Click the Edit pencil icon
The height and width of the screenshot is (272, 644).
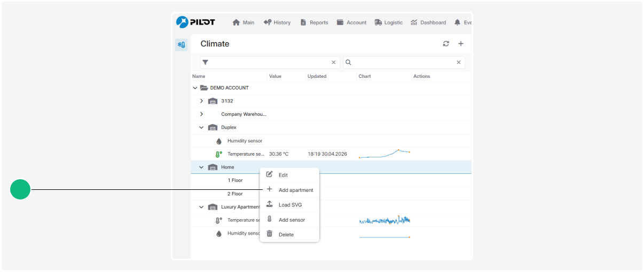click(270, 174)
